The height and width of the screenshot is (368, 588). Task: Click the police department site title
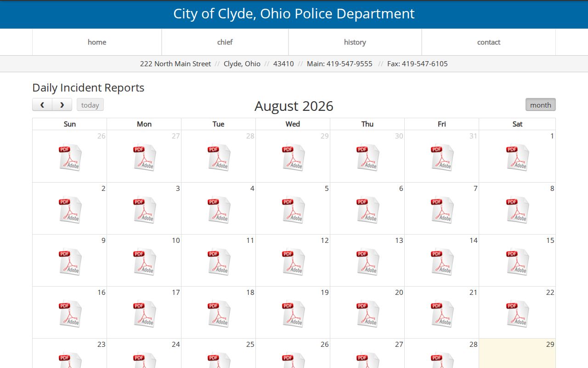[x=294, y=14]
